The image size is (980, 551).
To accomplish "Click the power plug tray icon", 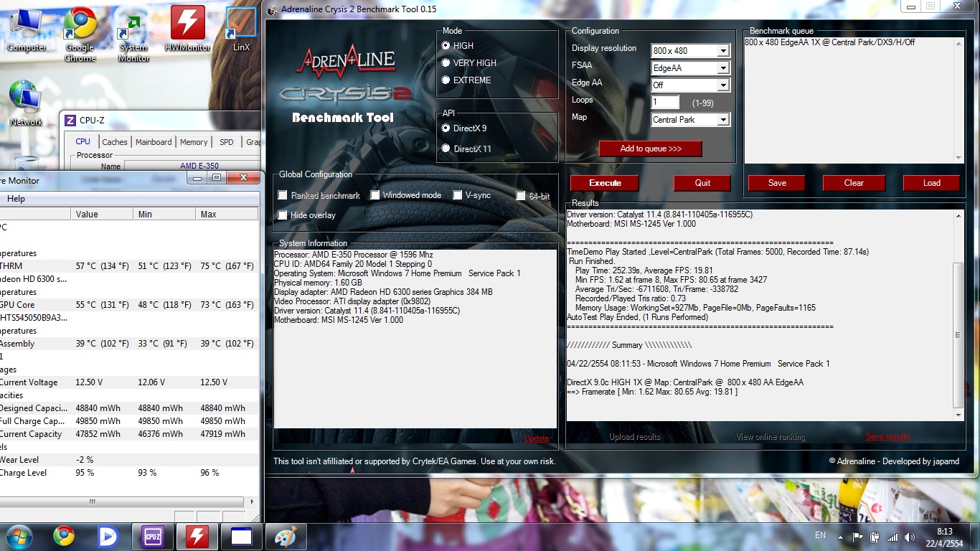I will tap(875, 537).
